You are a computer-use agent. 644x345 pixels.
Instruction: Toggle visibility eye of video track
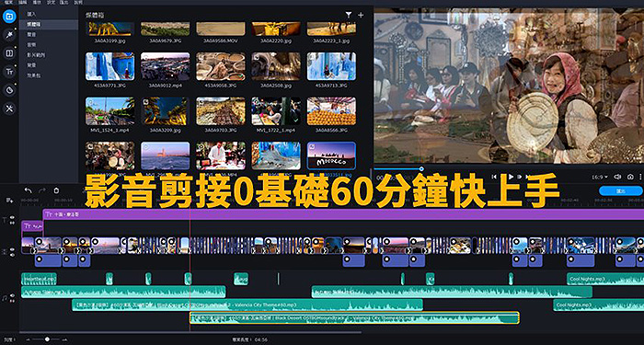(x=12, y=249)
